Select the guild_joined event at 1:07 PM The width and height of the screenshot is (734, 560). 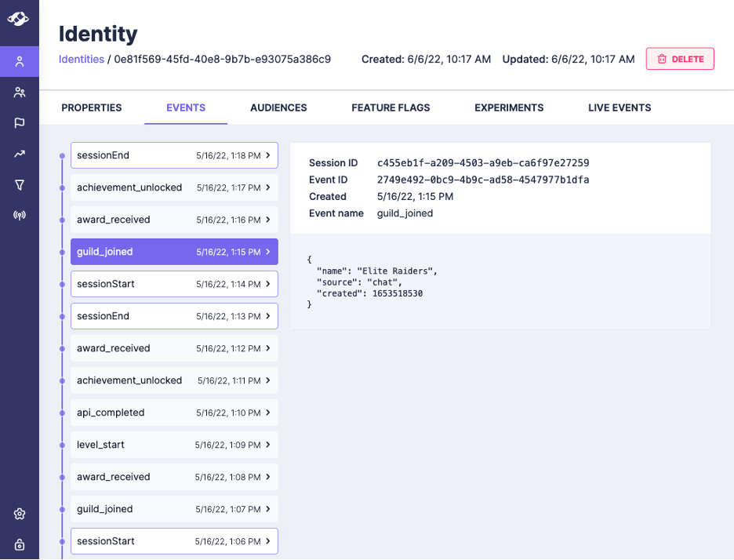(x=174, y=509)
